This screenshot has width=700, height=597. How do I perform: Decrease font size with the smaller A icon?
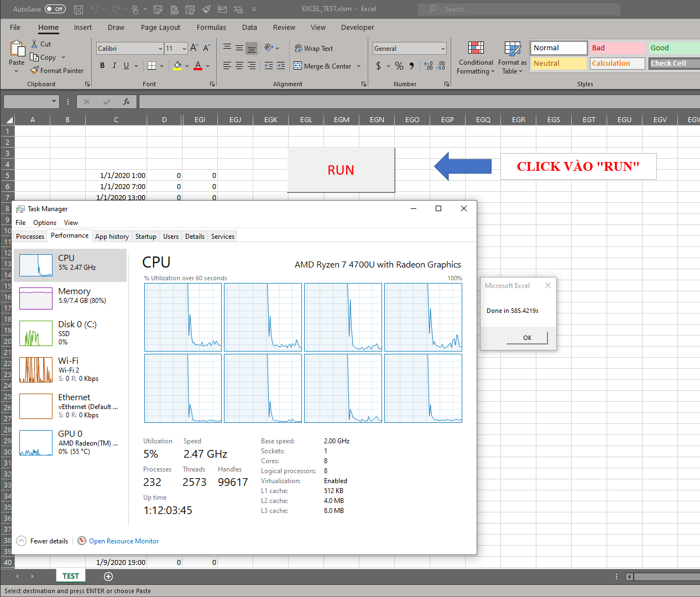(x=206, y=48)
